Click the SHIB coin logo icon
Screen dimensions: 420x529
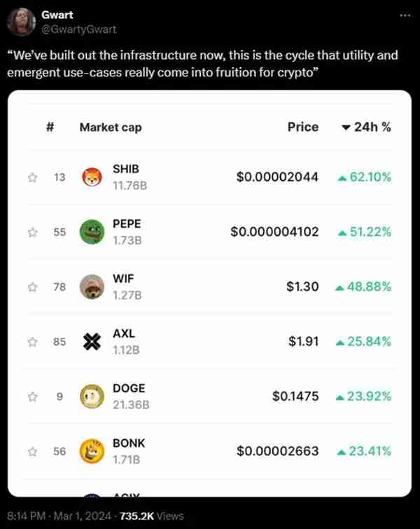[x=92, y=177]
